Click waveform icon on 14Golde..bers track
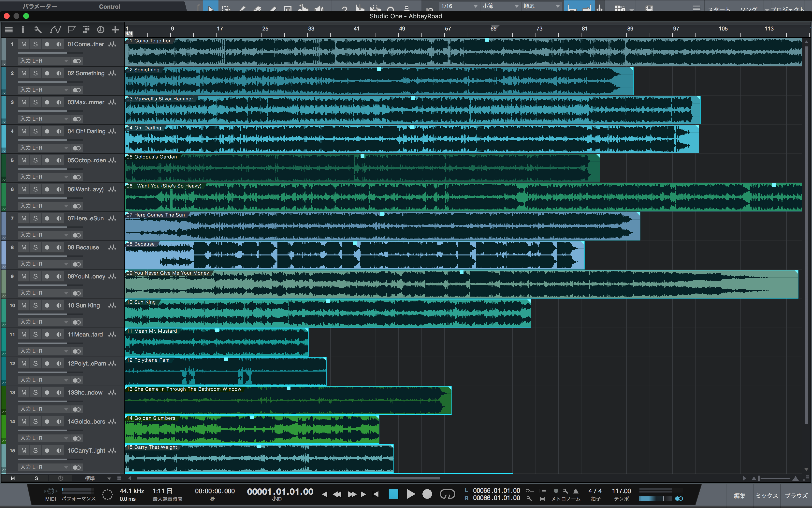 [112, 422]
